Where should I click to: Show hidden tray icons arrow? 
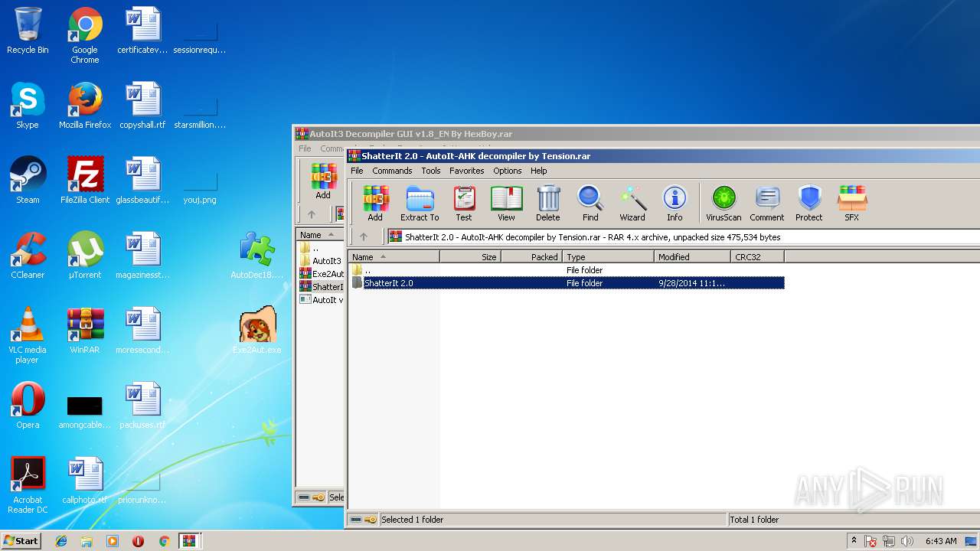click(x=854, y=541)
